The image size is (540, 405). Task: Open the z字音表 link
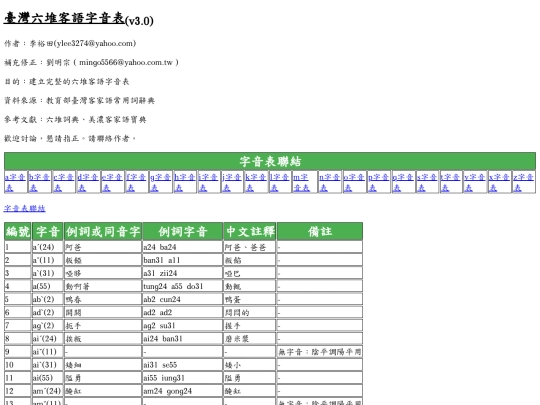coord(523,182)
